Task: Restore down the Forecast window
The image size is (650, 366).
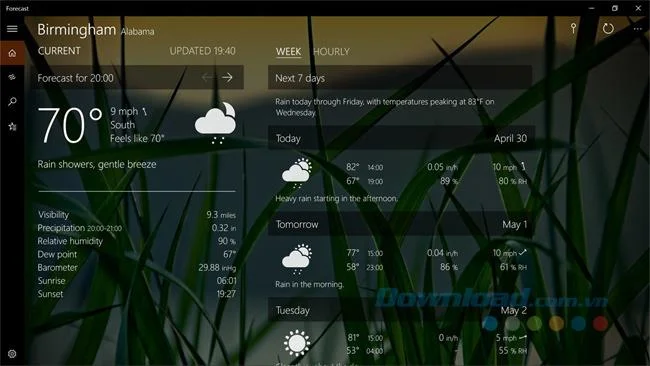Action: tap(615, 8)
